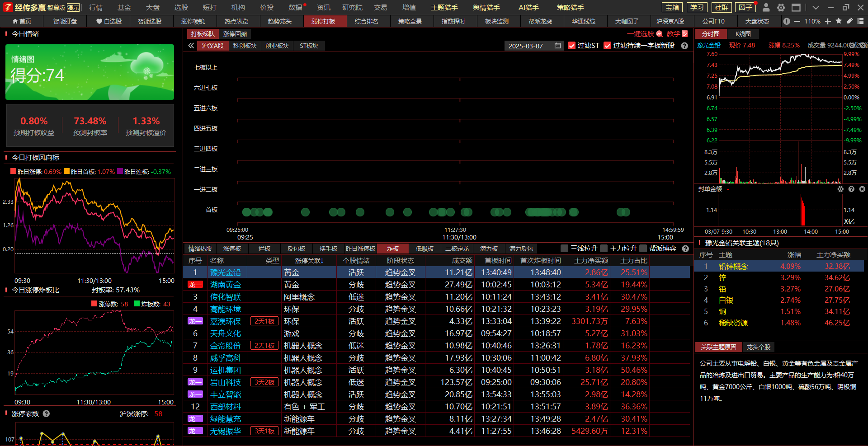Image resolution: width=868 pixels, height=446 pixels.
Task: Toggle the 昨日首板 legend series
Action: 89,172
